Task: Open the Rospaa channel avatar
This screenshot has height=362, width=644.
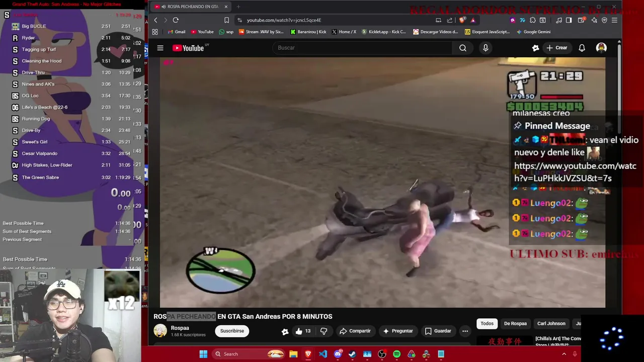Action: coord(160,331)
